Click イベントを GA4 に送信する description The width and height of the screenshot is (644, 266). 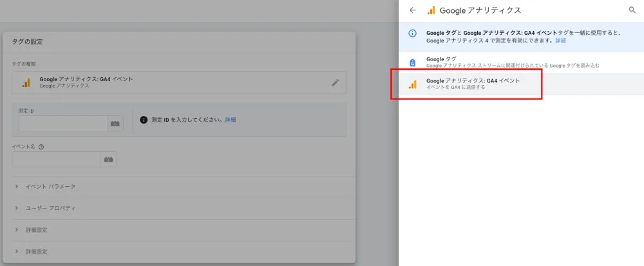tap(455, 88)
